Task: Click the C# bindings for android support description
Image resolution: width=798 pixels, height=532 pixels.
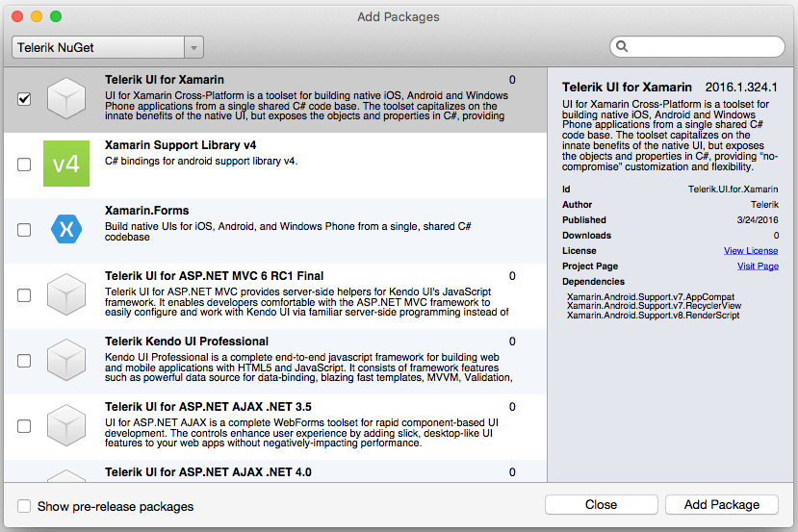Action: tap(201, 162)
